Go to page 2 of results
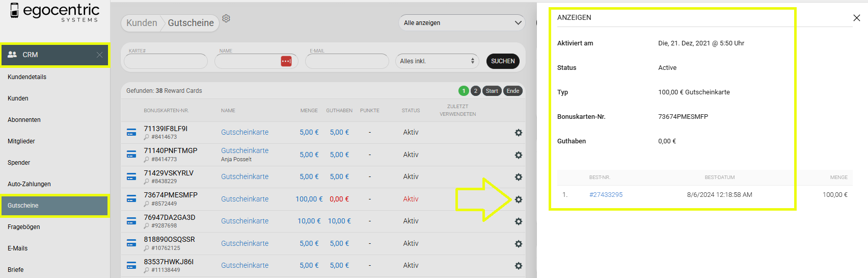The image size is (868, 278). pos(475,91)
